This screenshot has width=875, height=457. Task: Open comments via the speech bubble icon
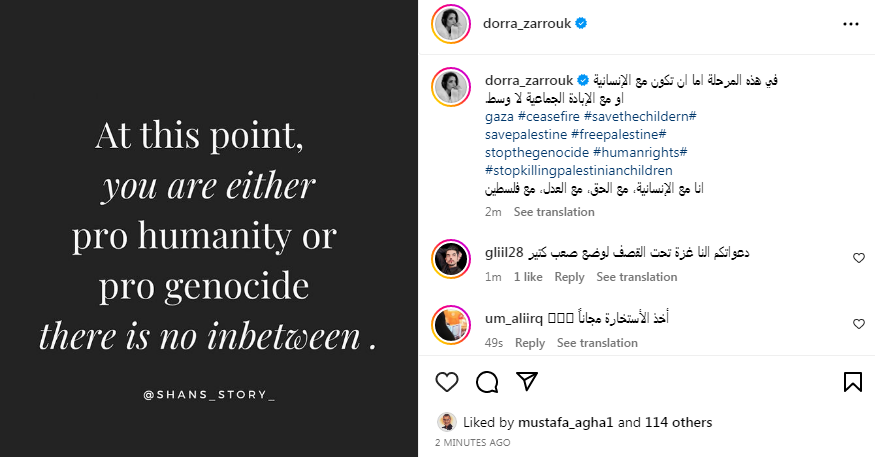tap(487, 381)
